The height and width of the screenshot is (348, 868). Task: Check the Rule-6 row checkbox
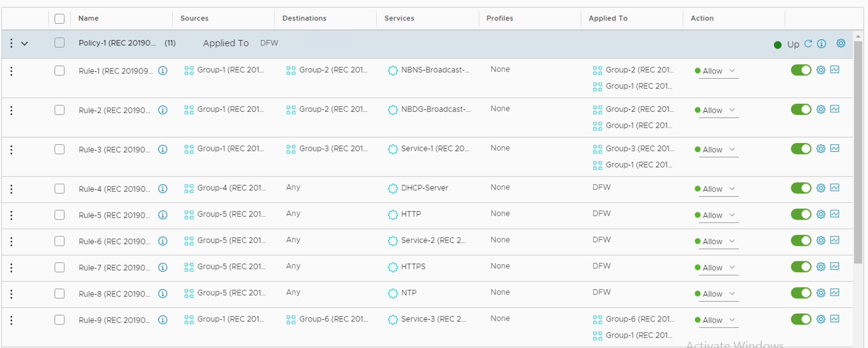pos(60,241)
